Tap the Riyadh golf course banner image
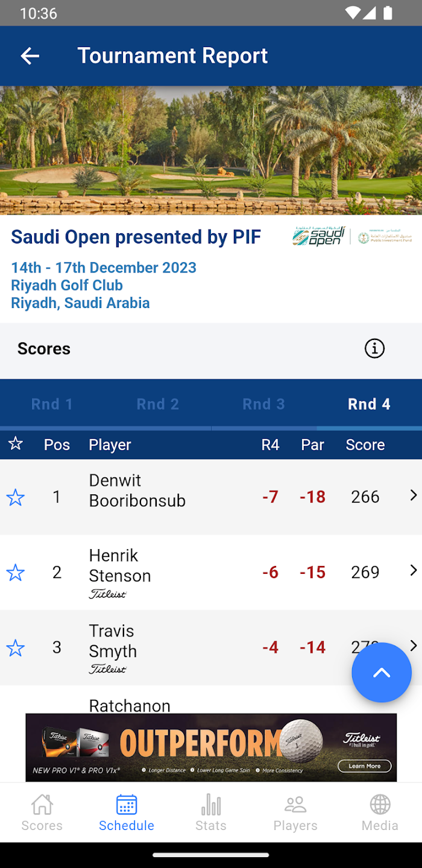The width and height of the screenshot is (422, 868). pyautogui.click(x=211, y=150)
